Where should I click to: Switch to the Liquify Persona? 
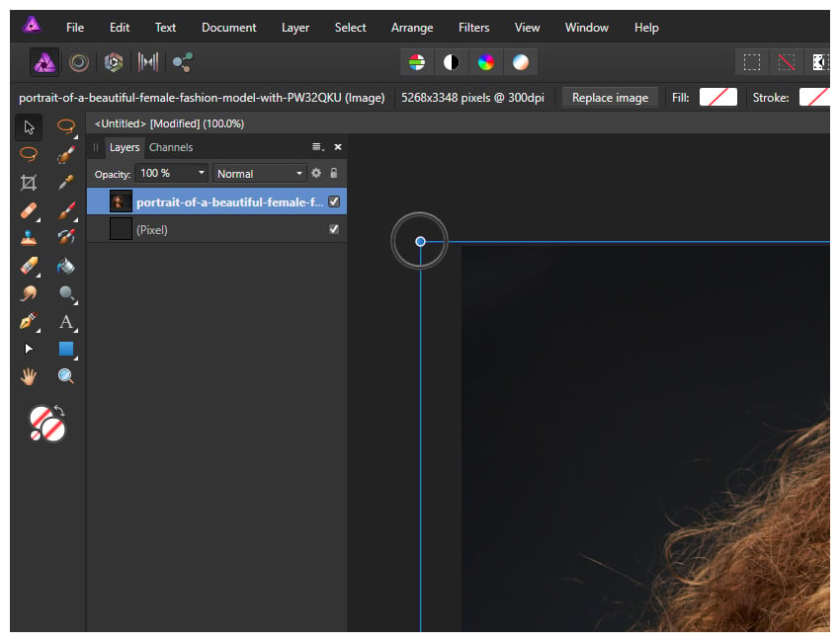79,62
